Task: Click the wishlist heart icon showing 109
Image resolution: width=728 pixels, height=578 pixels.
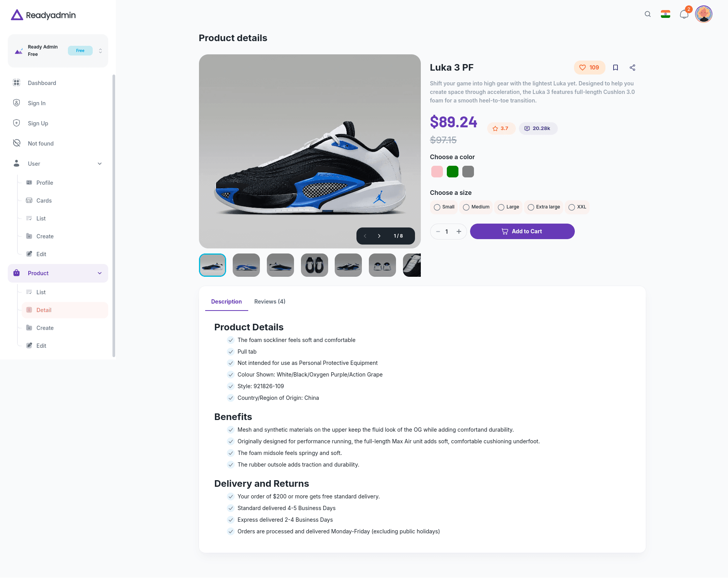Action: coord(589,68)
